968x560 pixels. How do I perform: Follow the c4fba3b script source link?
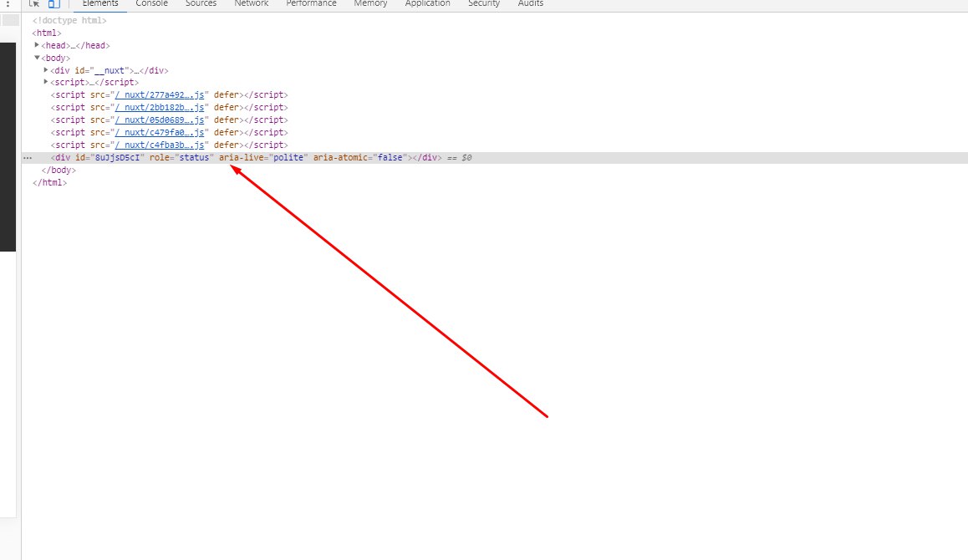160,145
